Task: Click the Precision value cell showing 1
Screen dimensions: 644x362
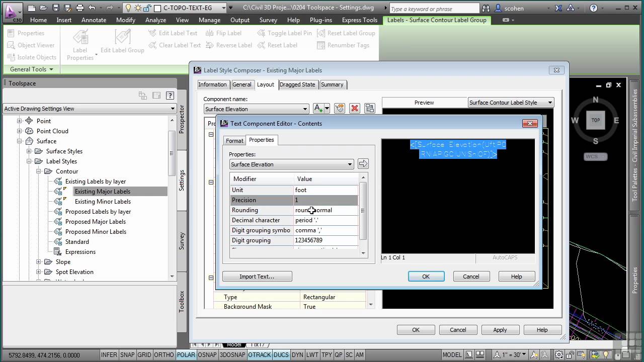Action: pyautogui.click(x=326, y=200)
